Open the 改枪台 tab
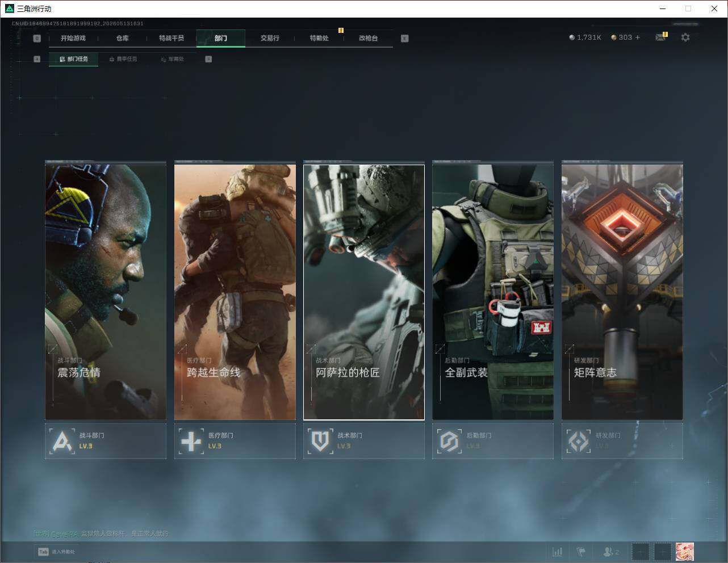Image resolution: width=728 pixels, height=563 pixels. pos(368,38)
